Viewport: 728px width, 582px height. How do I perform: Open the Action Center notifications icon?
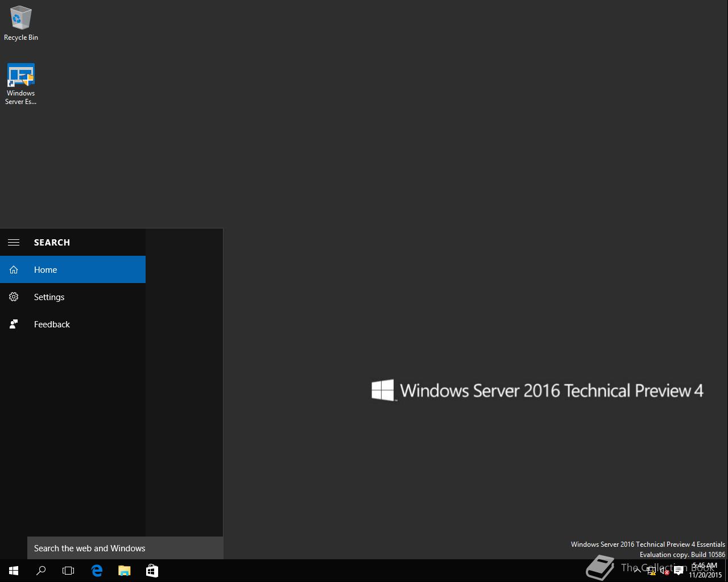(x=679, y=571)
